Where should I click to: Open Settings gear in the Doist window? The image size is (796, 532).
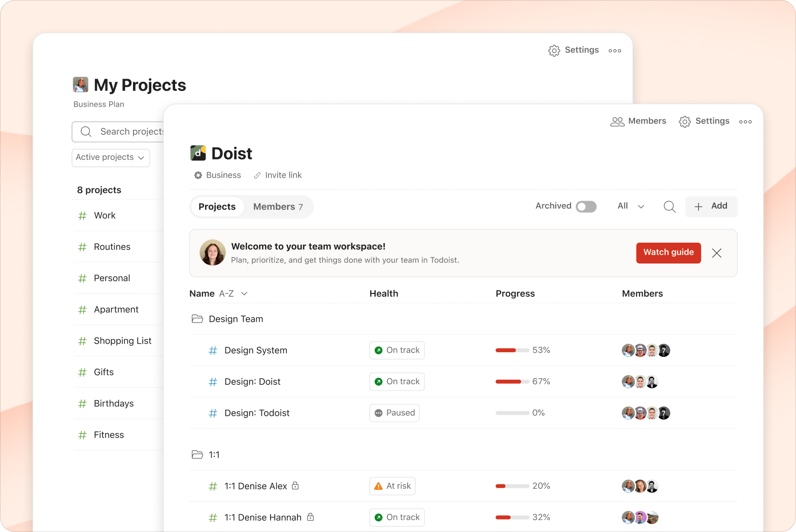pos(685,121)
